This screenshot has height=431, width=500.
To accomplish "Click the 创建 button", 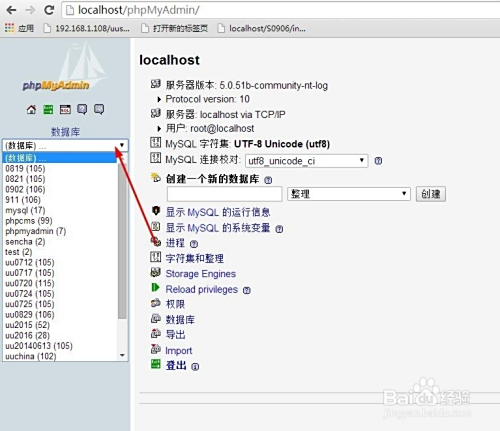I will [431, 194].
